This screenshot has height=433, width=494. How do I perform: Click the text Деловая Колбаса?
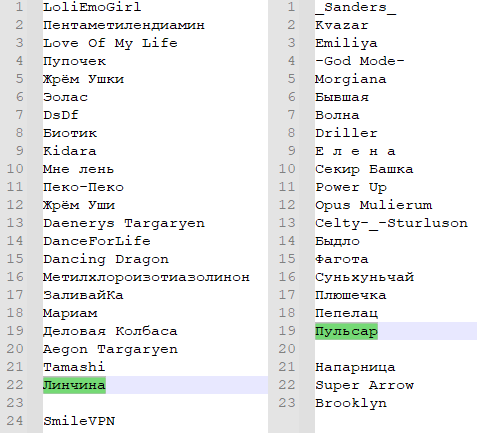point(110,331)
